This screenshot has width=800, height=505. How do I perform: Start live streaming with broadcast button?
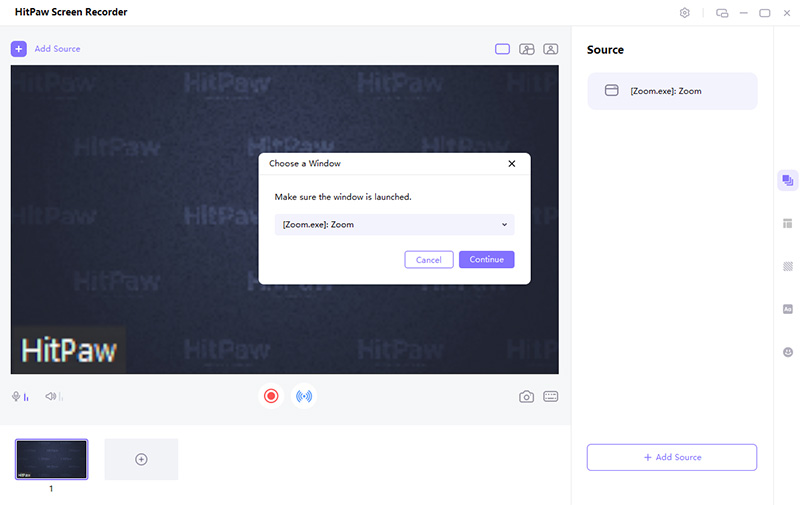304,396
